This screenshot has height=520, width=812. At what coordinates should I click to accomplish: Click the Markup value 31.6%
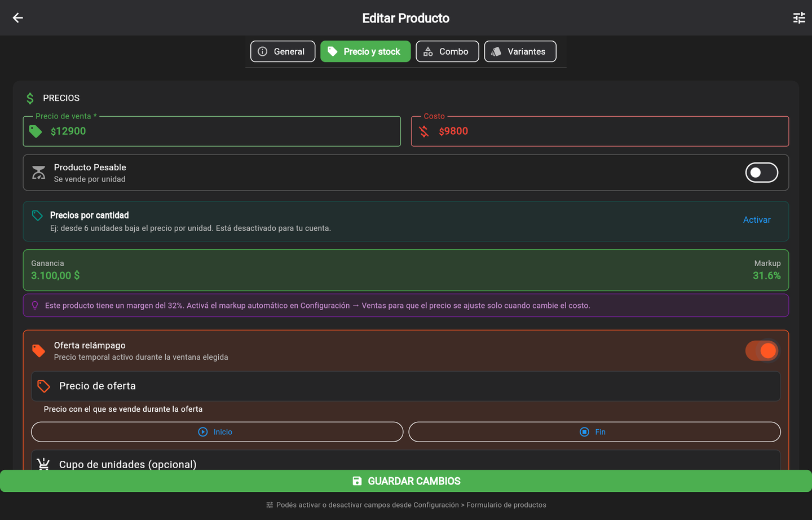pos(767,276)
